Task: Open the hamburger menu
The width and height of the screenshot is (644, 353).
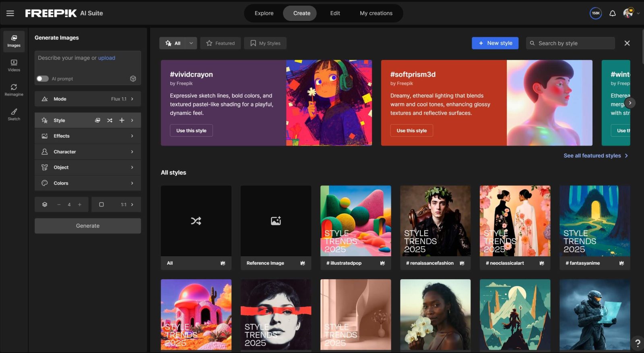Action: point(10,13)
